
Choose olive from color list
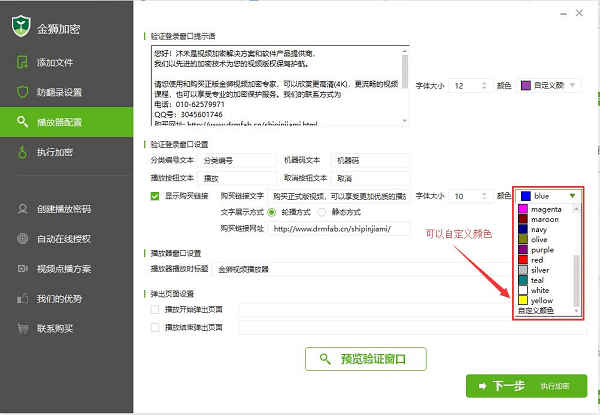[545, 239]
